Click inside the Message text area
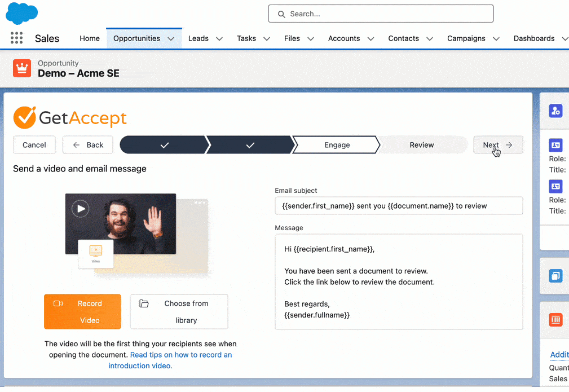Viewport: 569px width, 392px height. click(x=399, y=282)
